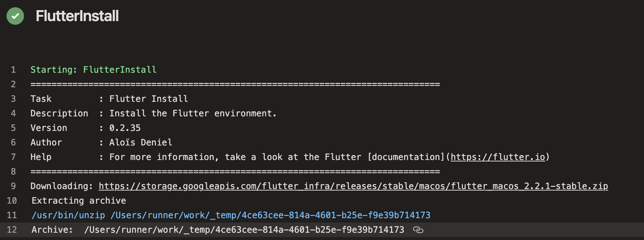Select line number 11 in log

point(12,215)
